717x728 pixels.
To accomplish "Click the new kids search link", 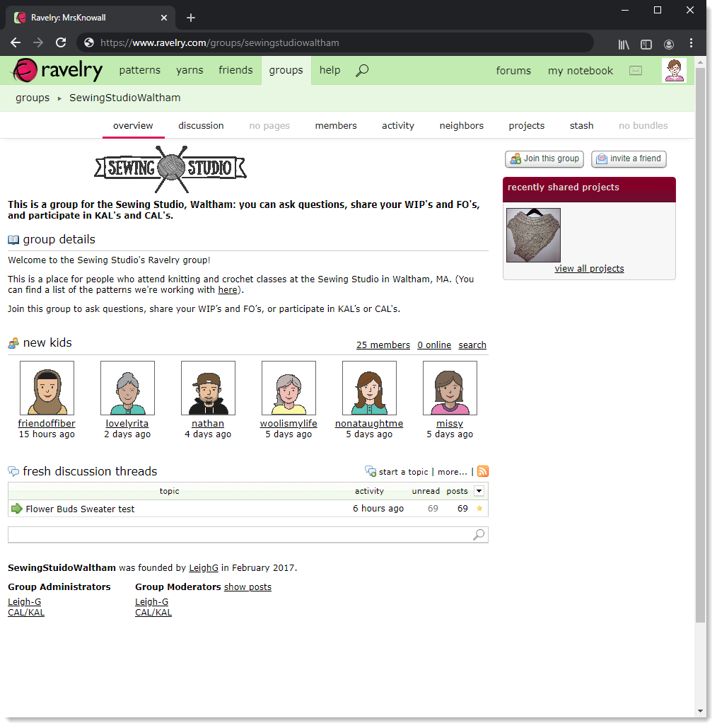I will 472,345.
